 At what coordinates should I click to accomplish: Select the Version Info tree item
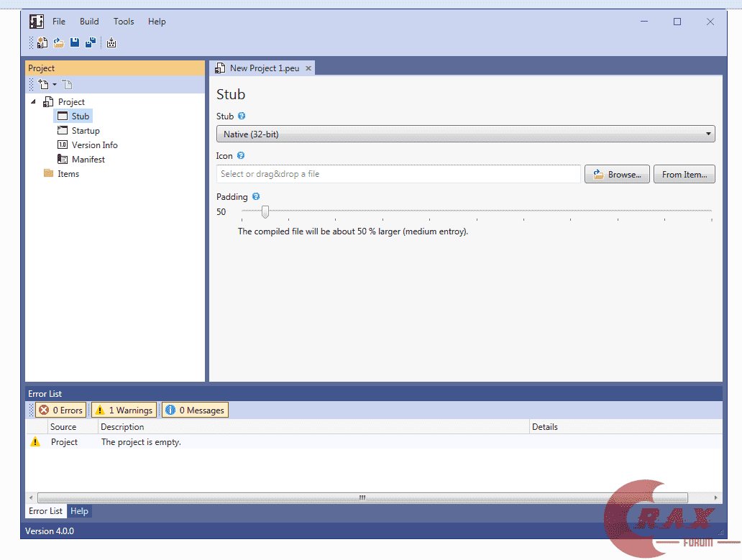coord(94,144)
